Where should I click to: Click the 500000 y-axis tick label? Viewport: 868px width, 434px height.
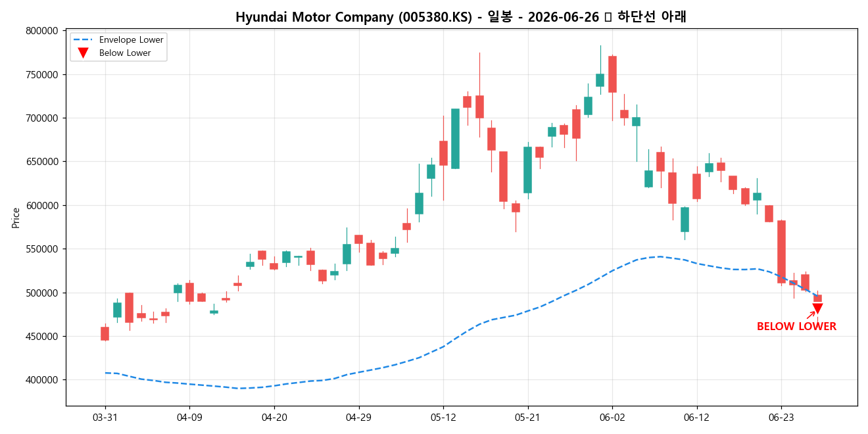click(x=42, y=293)
